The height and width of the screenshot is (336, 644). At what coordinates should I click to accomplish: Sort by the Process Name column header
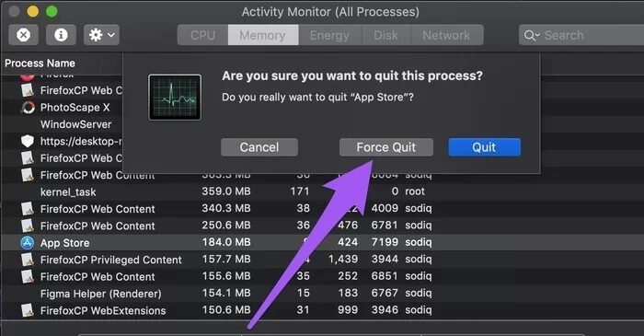coord(40,64)
